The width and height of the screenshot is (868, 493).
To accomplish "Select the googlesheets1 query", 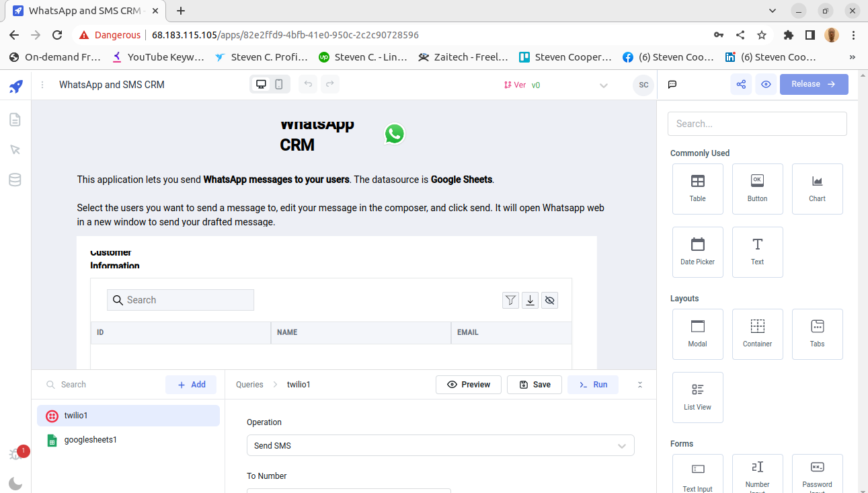I will [x=128, y=440].
